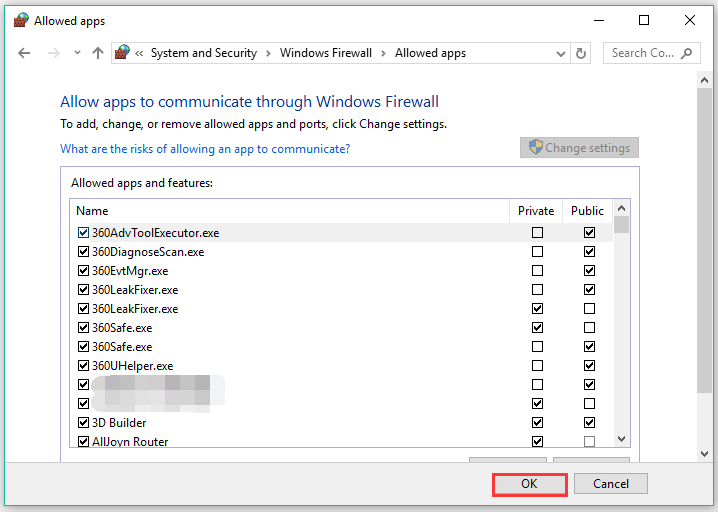Confirm with the OK button

click(530, 484)
